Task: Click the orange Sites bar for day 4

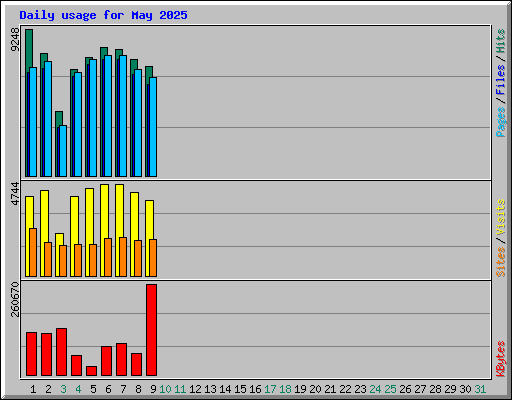Action: tap(78, 260)
